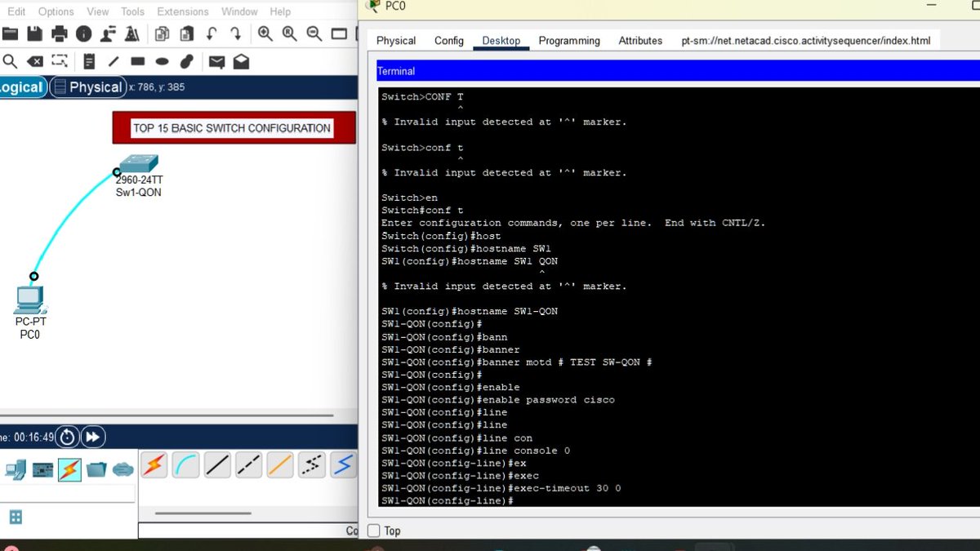
Task: Open the Tools menu
Action: tap(132, 11)
